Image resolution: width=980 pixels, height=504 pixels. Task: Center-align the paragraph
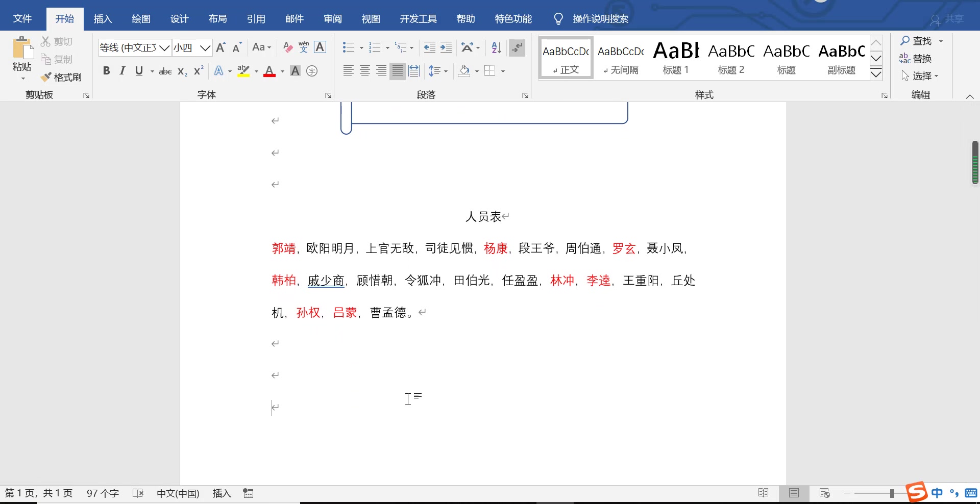click(x=365, y=71)
